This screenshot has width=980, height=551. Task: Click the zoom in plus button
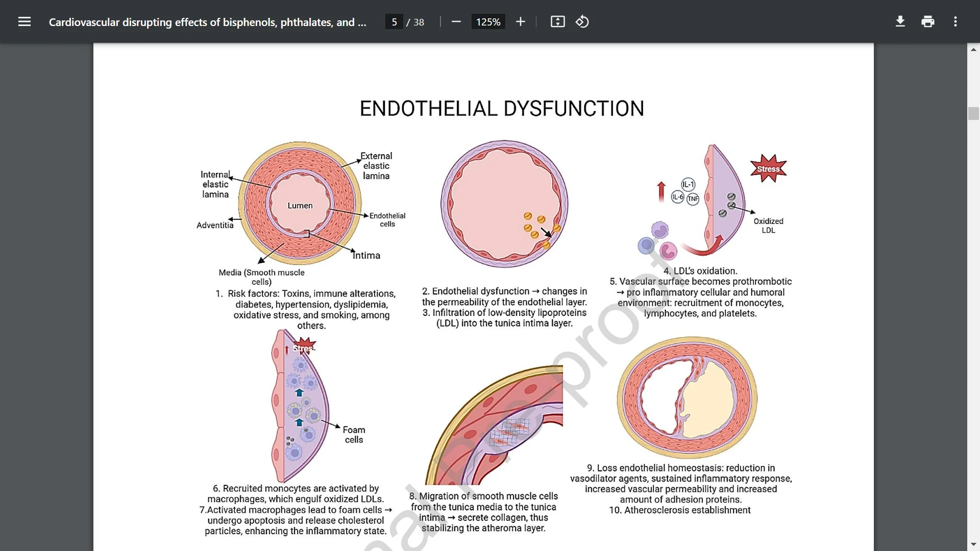pyautogui.click(x=521, y=21)
